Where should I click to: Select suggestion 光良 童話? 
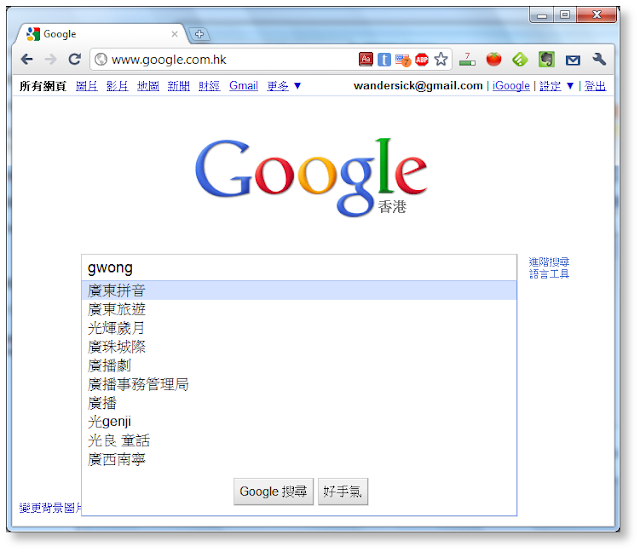tap(299, 441)
